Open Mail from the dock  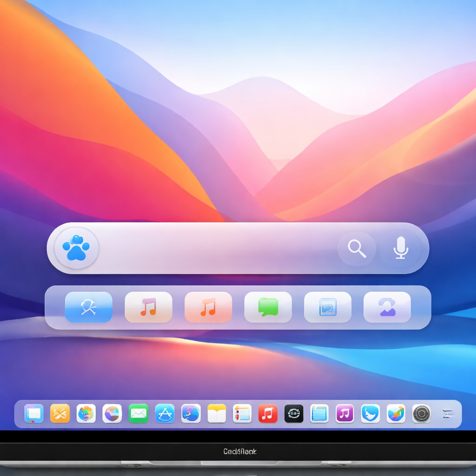pyautogui.click(x=139, y=414)
